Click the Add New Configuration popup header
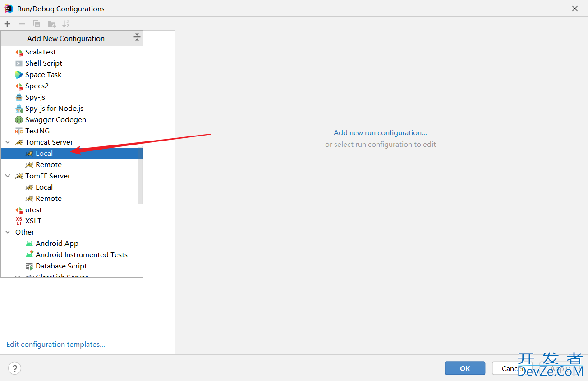Viewport: 588px width, 381px height. coord(72,38)
